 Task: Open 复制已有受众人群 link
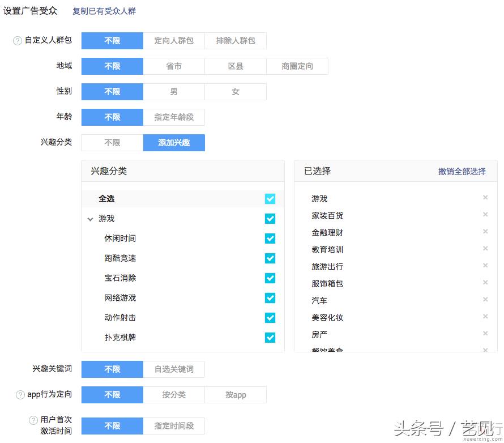(x=104, y=10)
